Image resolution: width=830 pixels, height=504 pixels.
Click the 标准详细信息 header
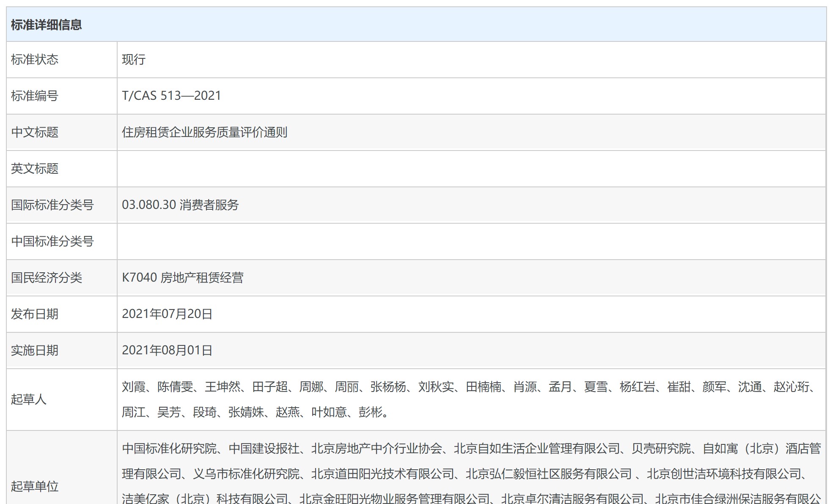point(47,25)
